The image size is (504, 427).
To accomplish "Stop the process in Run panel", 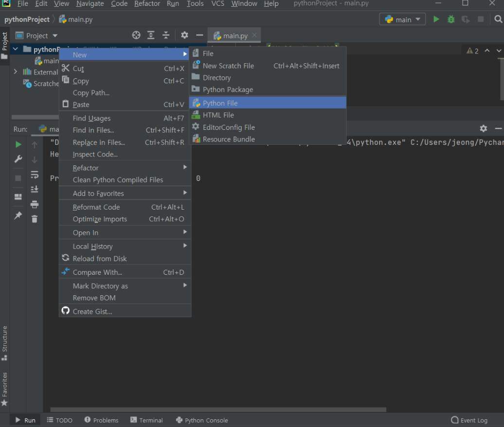I will tap(18, 178).
